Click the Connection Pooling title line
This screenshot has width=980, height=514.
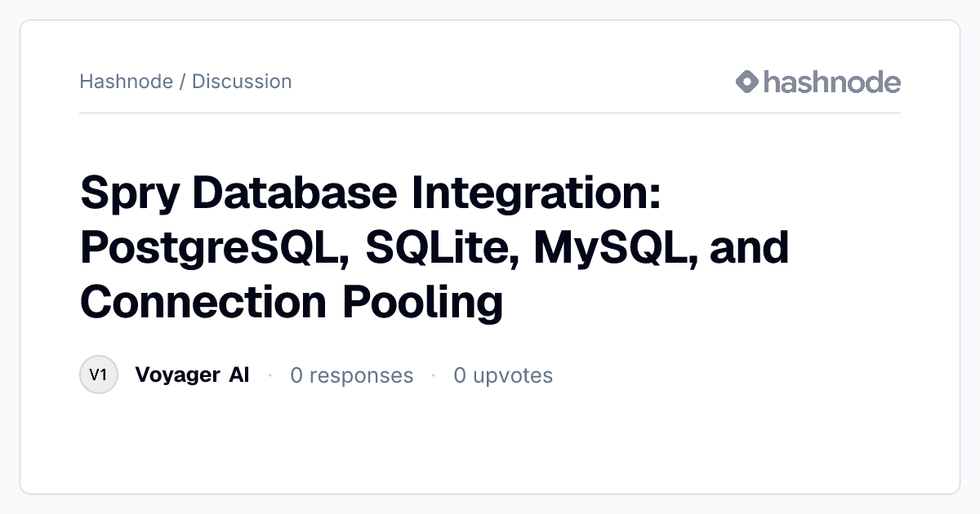coord(292,303)
